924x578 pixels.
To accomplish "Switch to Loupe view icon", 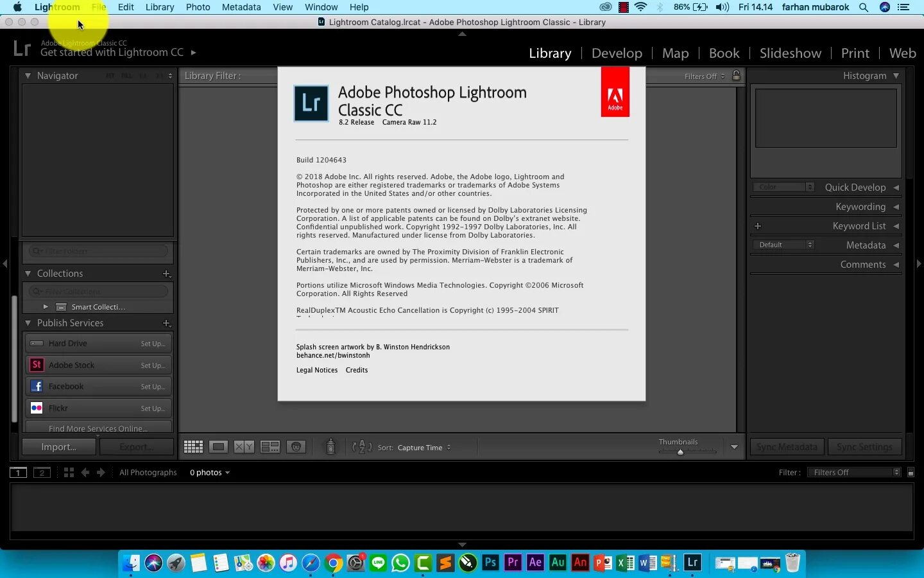I will (x=218, y=447).
